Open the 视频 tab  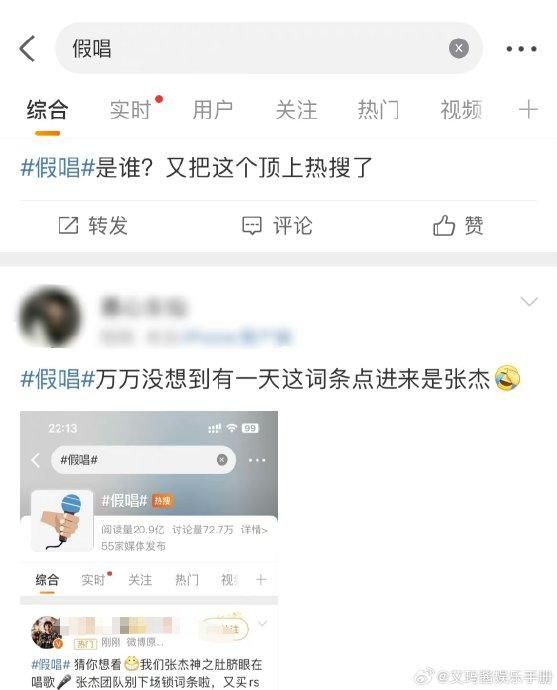click(461, 110)
